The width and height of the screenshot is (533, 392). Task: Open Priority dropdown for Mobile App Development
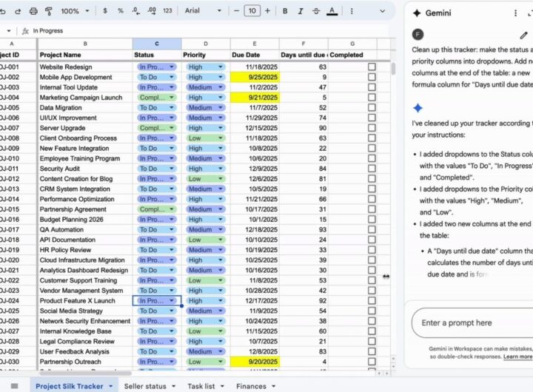click(x=221, y=77)
